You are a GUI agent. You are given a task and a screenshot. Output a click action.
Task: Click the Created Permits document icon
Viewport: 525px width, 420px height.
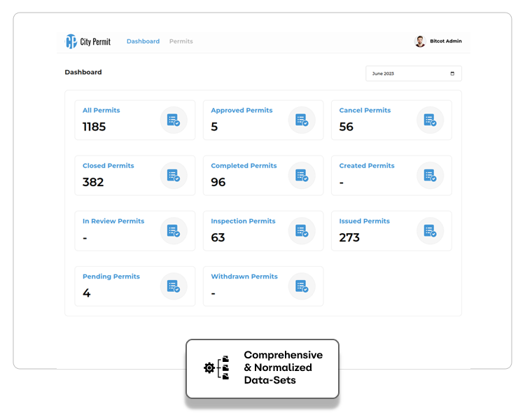430,176
